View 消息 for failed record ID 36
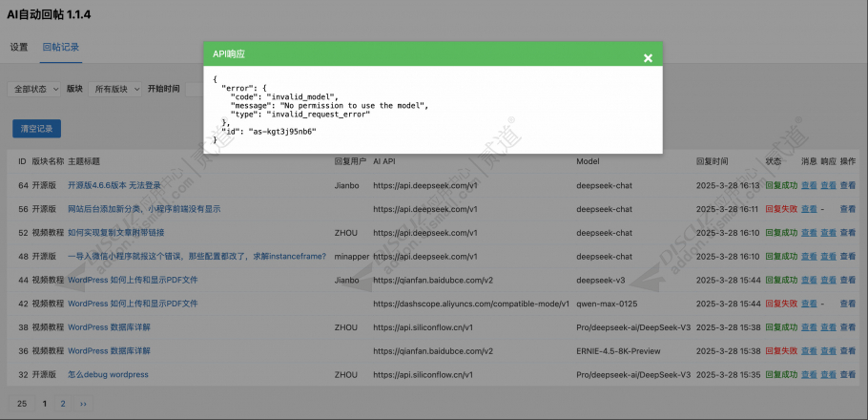Image resolution: width=868 pixels, height=420 pixels. (809, 350)
